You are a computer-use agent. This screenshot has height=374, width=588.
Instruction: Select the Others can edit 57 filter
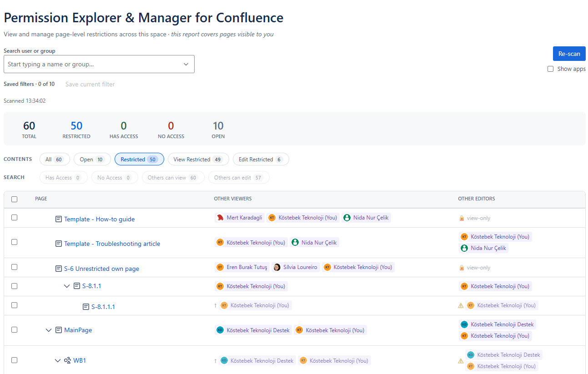click(x=239, y=178)
